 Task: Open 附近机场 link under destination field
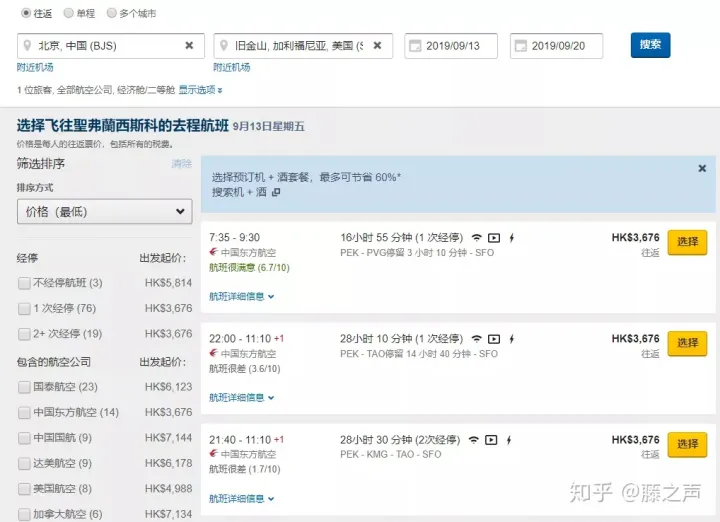coord(232,67)
